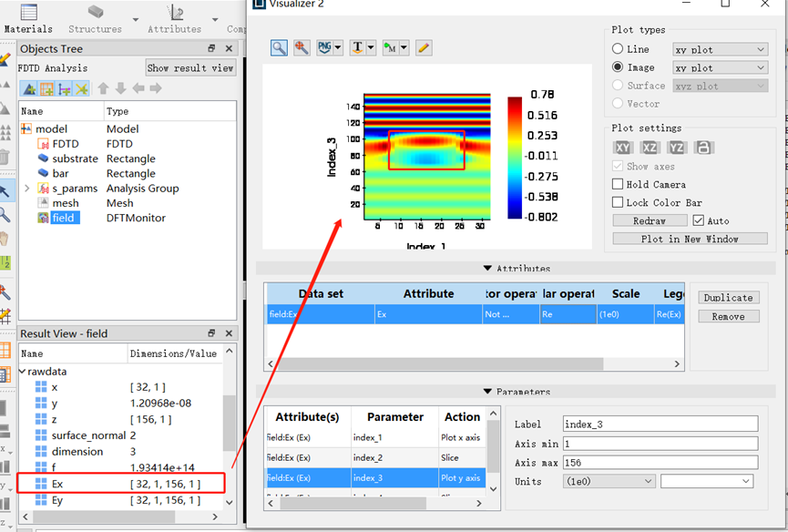This screenshot has height=532, width=788.
Task: Select the Line plot type radio button
Action: (x=618, y=48)
